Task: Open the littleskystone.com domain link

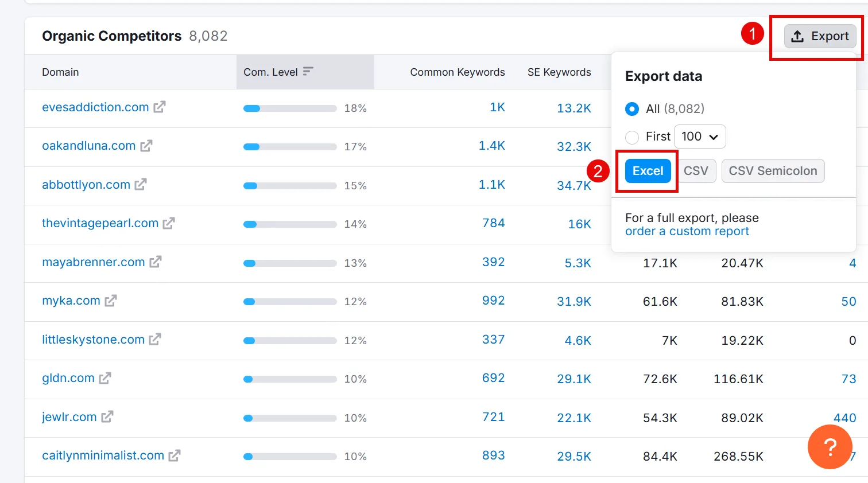Action: point(94,340)
